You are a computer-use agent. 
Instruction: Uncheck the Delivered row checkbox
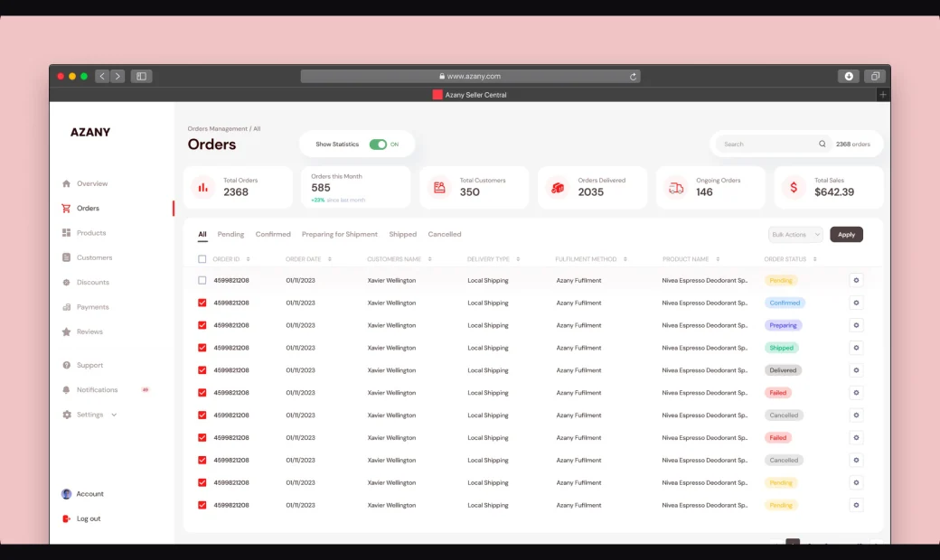click(x=202, y=370)
